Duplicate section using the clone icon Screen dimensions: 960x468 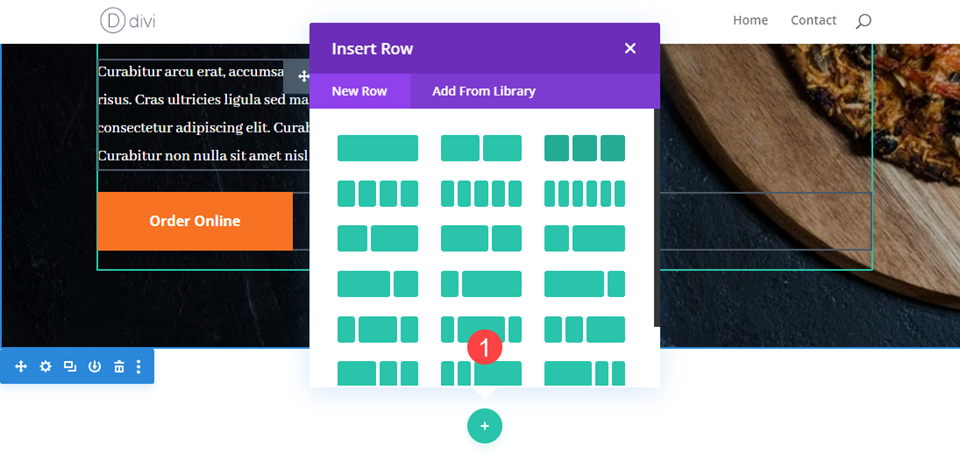click(x=70, y=366)
